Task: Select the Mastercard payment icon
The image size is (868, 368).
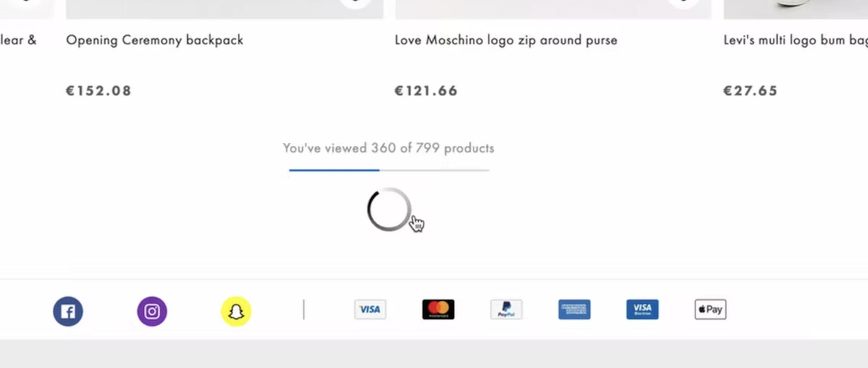Action: [x=438, y=309]
